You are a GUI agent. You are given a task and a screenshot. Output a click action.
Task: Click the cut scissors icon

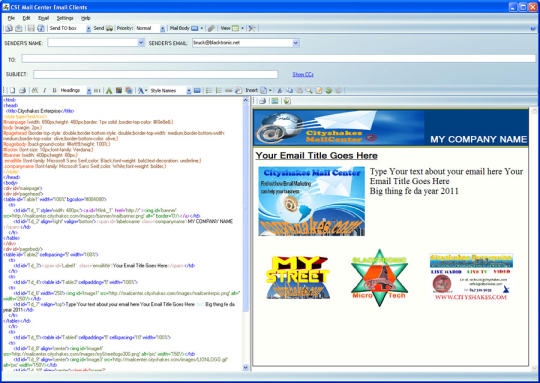(280, 90)
